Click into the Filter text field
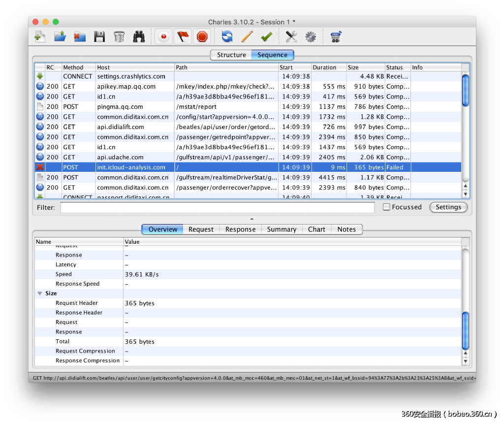Image resolution: width=504 pixels, height=423 pixels. (217, 208)
